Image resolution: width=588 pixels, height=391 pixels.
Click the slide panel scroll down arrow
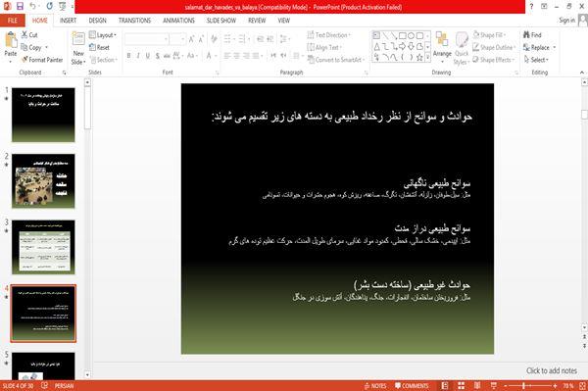(x=87, y=374)
